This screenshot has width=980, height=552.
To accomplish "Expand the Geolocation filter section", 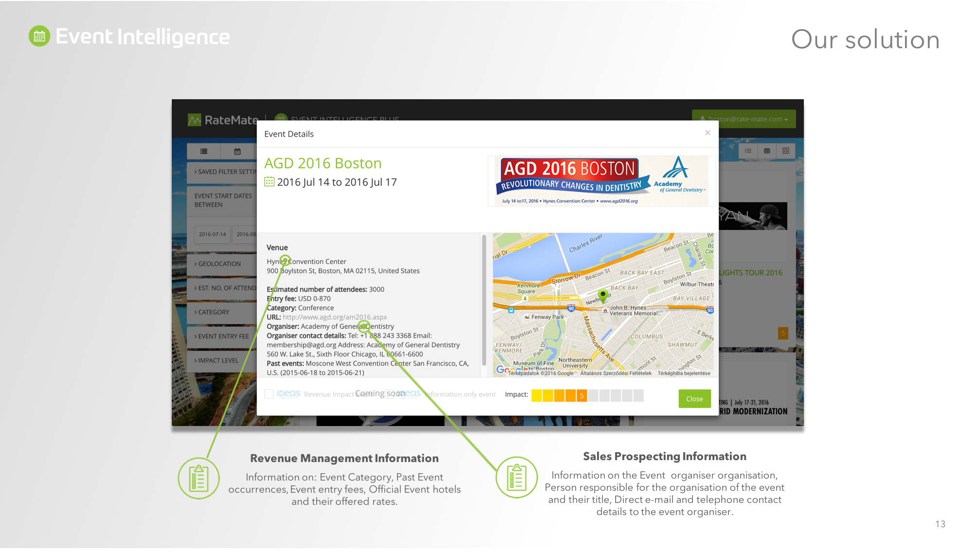I will click(219, 264).
